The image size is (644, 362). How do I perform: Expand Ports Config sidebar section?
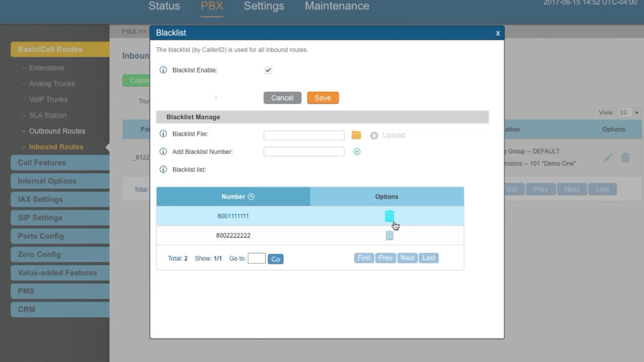coord(60,236)
